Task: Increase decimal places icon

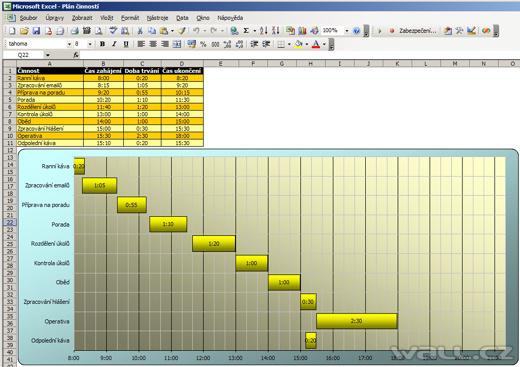Action: 227,44
